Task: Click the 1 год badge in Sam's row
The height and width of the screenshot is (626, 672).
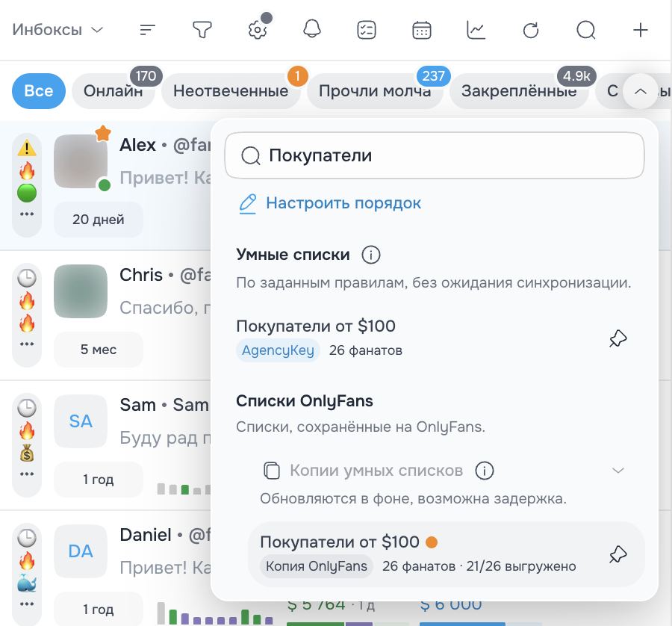Action: pyautogui.click(x=98, y=480)
